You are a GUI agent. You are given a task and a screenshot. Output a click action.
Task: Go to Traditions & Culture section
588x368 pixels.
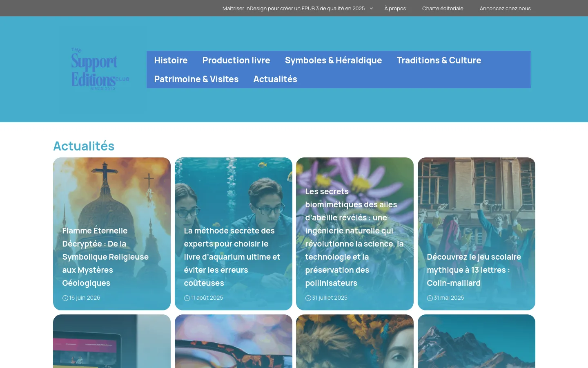coord(439,60)
